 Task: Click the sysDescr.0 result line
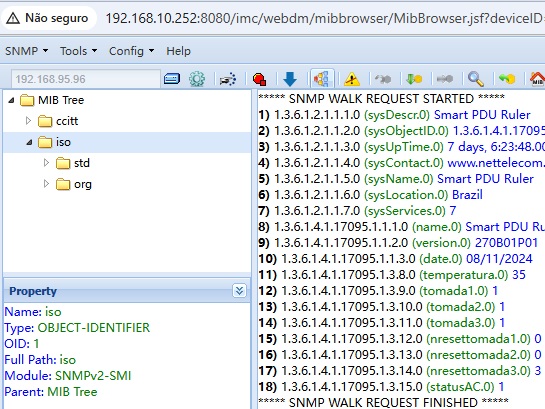tap(394, 115)
